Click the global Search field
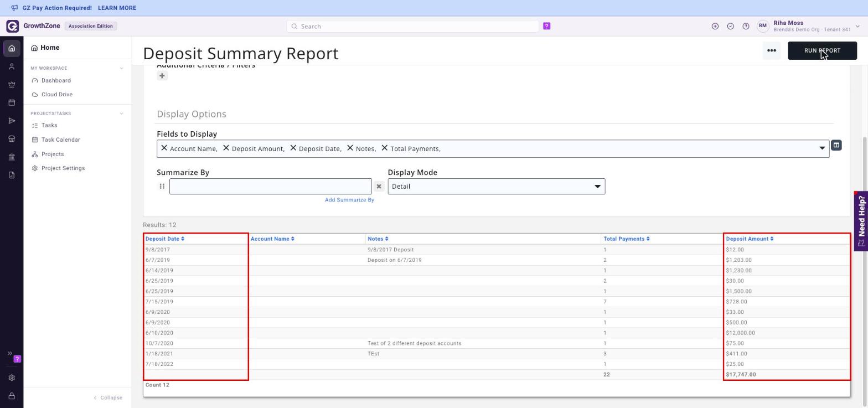 point(412,26)
